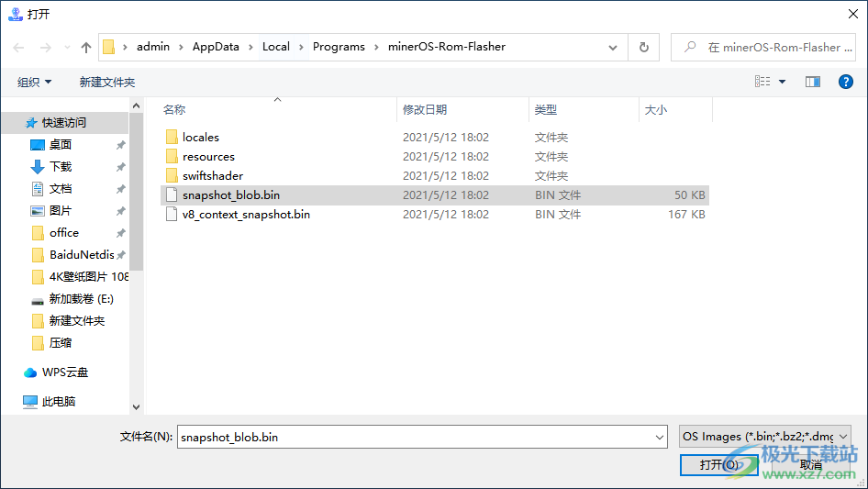Refresh the current folder view
Viewport: 868px width, 489px height.
(644, 47)
